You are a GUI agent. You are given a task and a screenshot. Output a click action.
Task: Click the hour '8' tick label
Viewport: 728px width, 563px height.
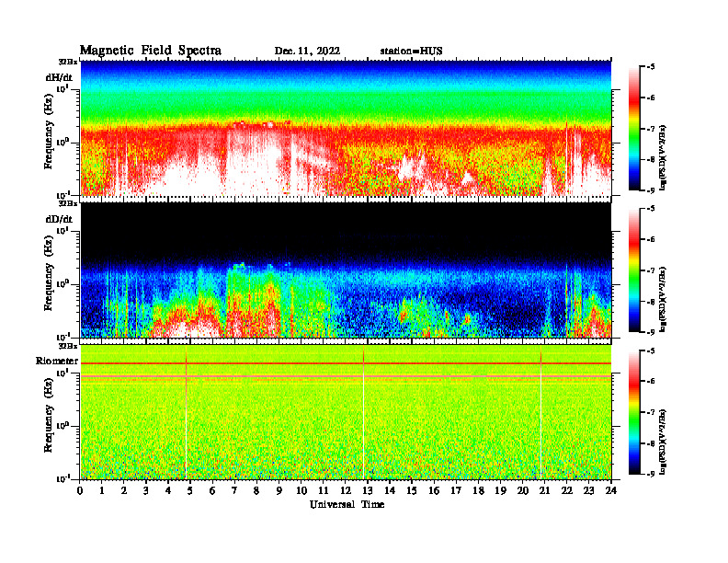(256, 491)
